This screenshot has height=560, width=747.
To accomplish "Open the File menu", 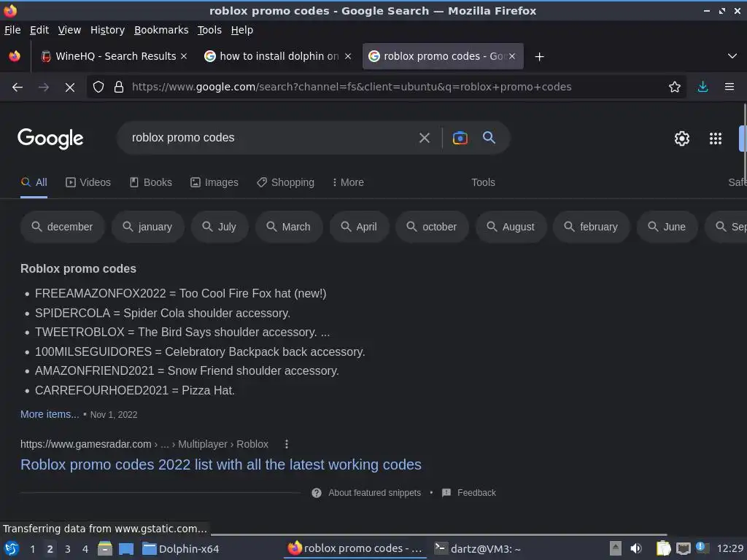I will click(12, 30).
